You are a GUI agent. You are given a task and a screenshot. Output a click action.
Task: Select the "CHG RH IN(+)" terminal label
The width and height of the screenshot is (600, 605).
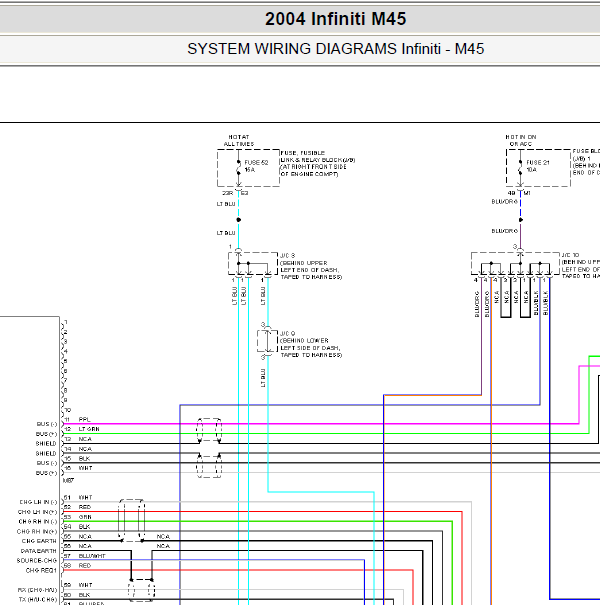point(37,531)
